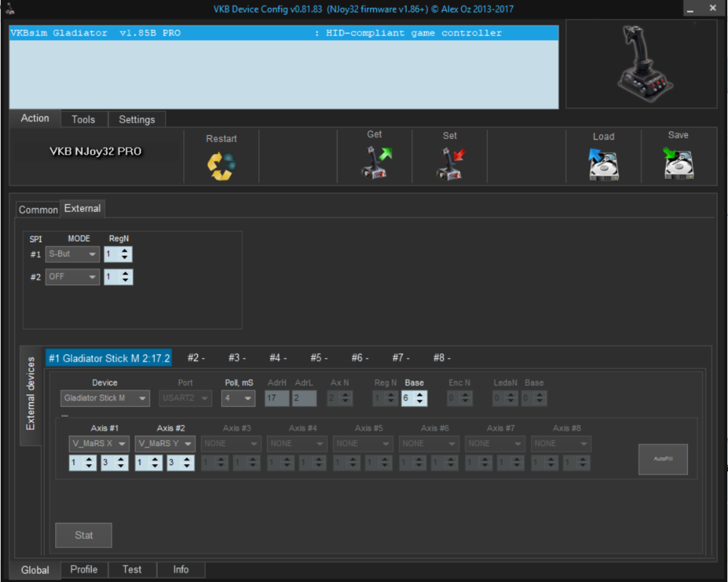
Task: Click the Get joystick icon
Action: pyautogui.click(x=375, y=162)
